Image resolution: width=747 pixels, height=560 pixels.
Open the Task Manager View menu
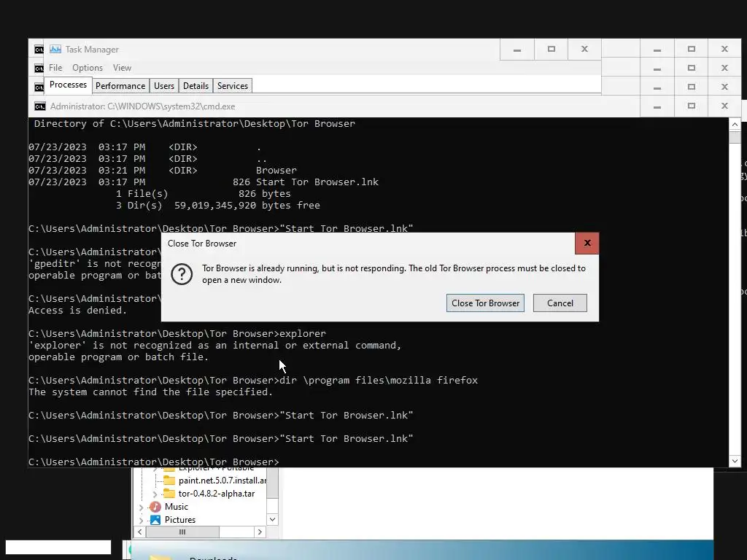point(122,68)
